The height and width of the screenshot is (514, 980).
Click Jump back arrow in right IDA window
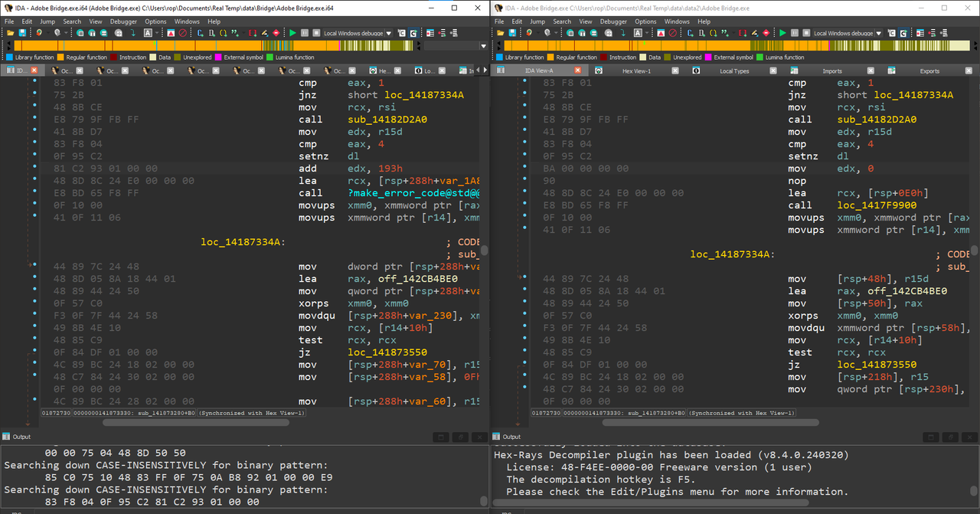528,33
